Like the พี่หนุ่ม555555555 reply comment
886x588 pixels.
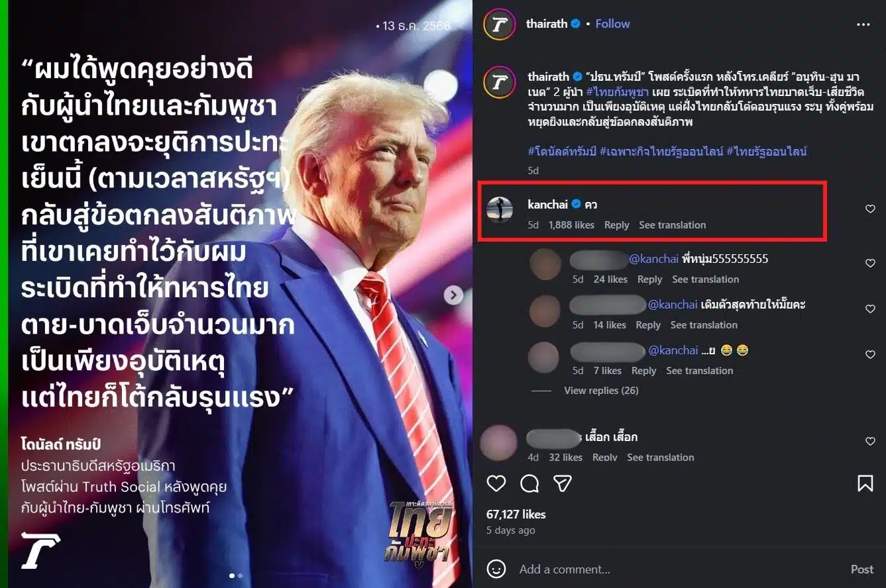coord(870,264)
